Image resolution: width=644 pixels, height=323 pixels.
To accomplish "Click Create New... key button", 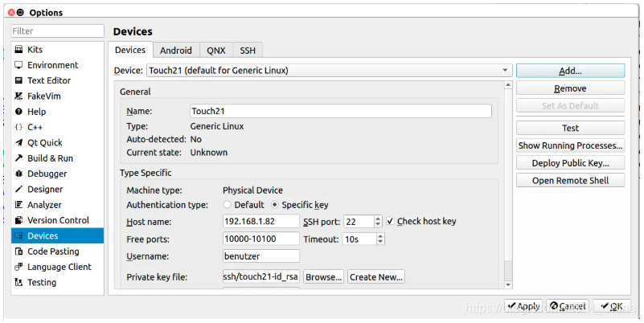I will coord(376,277).
